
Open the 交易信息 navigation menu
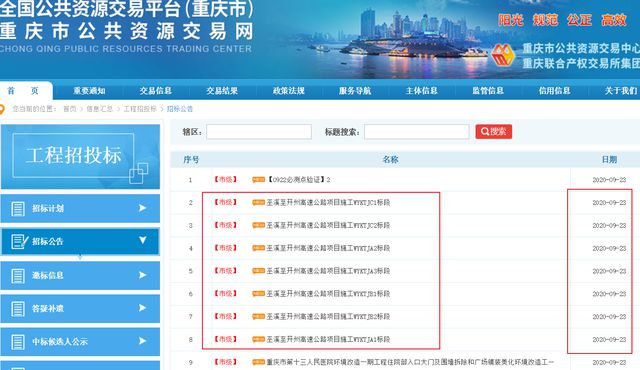(x=156, y=91)
